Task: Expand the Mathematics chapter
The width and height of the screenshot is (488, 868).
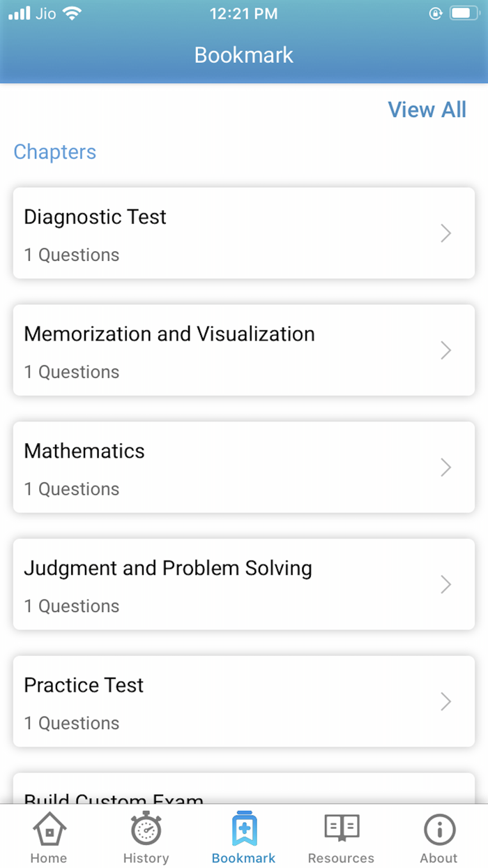Action: coord(244,467)
